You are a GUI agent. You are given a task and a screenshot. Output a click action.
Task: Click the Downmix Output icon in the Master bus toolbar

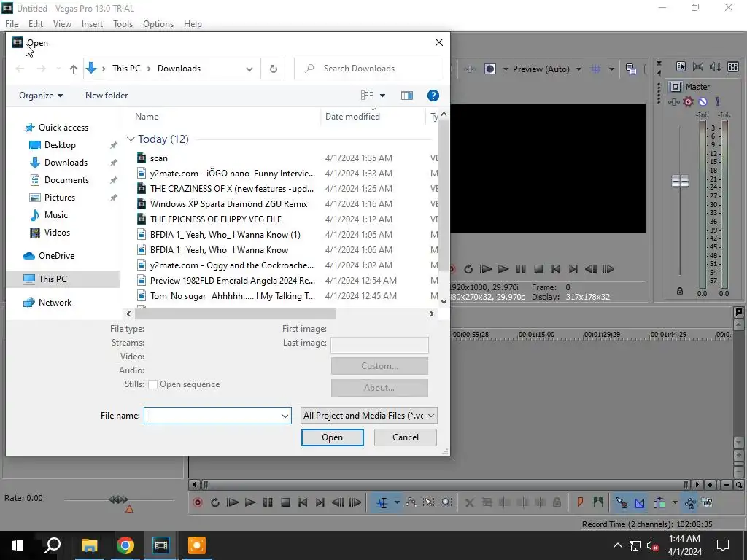[698, 66]
